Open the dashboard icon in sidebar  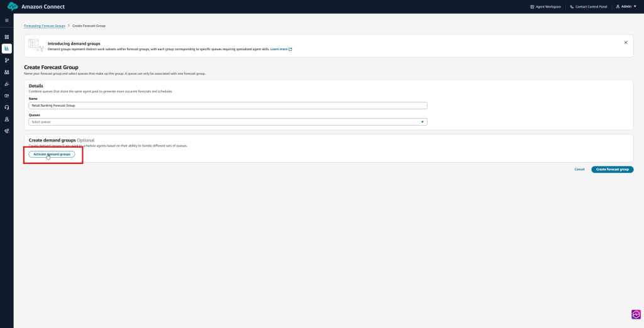6,36
